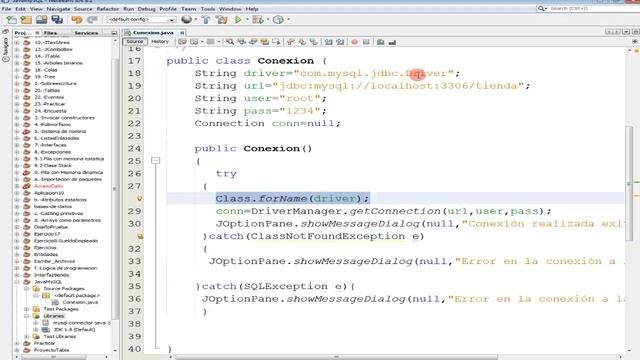Run the project with green play icon
Viewport: 640px width, 360px height.
click(238, 20)
